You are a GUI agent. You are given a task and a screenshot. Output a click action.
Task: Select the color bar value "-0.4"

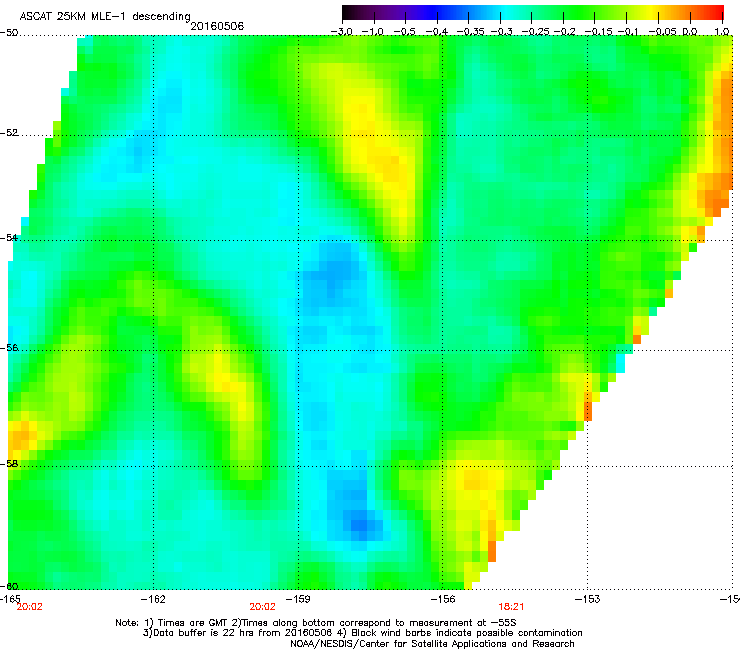(437, 32)
